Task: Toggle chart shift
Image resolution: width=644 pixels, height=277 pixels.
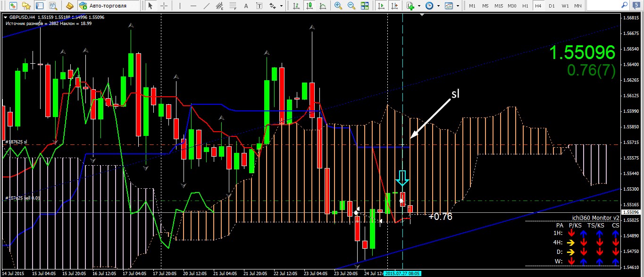Action: [x=394, y=6]
